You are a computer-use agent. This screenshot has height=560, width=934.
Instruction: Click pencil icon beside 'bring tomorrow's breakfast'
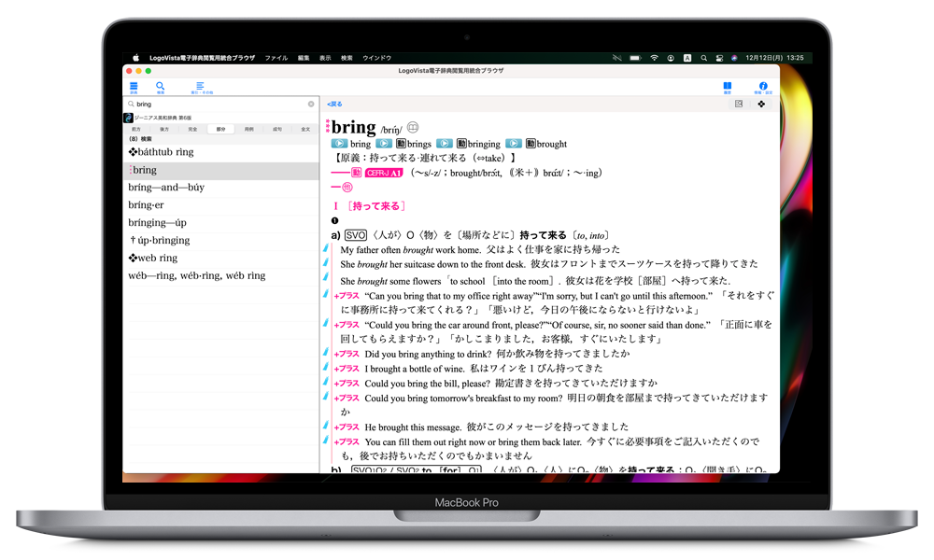pyautogui.click(x=326, y=396)
